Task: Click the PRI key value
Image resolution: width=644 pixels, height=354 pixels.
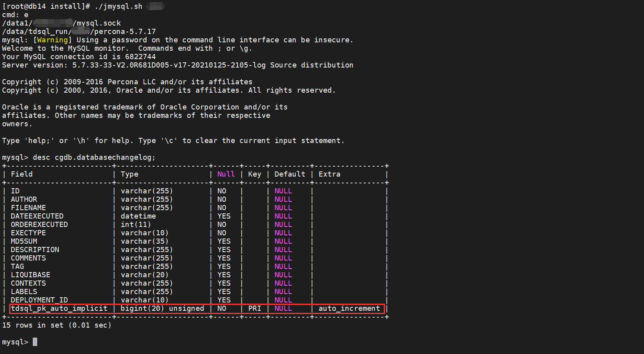Action: click(255, 308)
